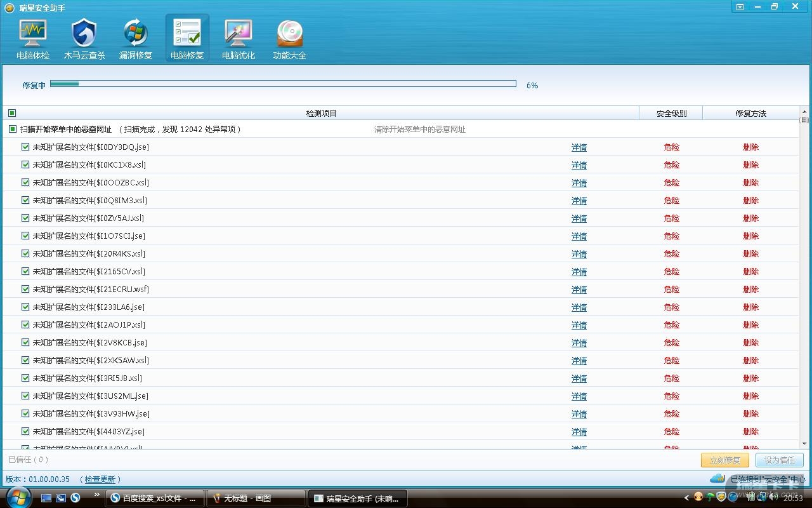The height and width of the screenshot is (508, 812).
Task: Uncheck the file $I0DY3DQ.jse checkbox
Action: click(25, 147)
